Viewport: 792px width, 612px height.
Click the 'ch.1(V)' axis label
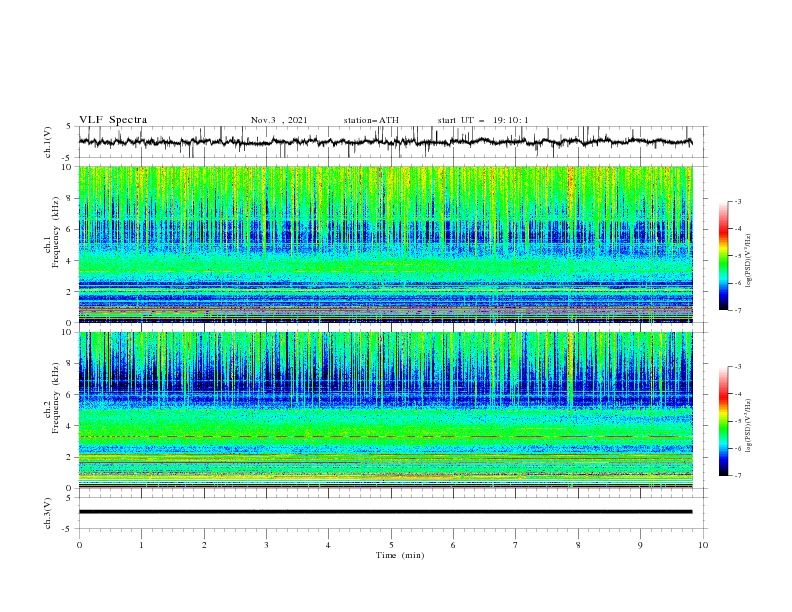click(x=48, y=142)
